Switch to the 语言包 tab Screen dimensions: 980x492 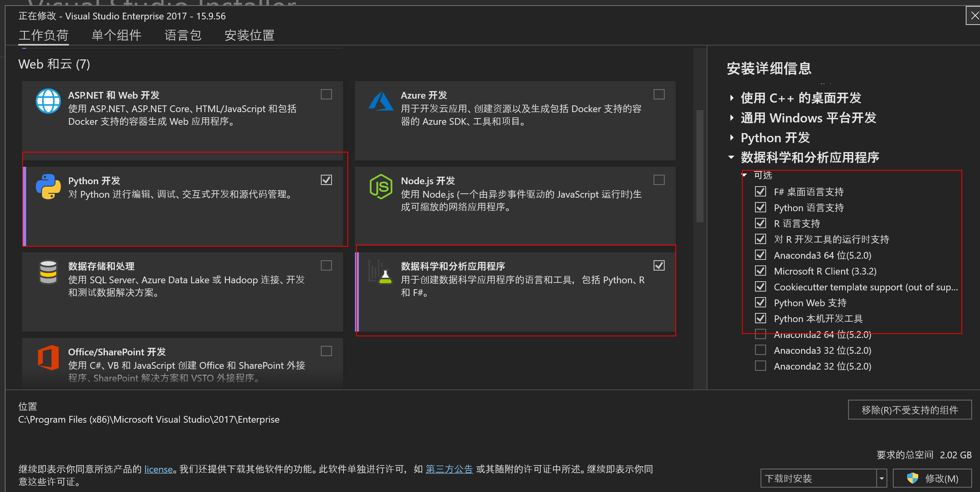pos(183,35)
